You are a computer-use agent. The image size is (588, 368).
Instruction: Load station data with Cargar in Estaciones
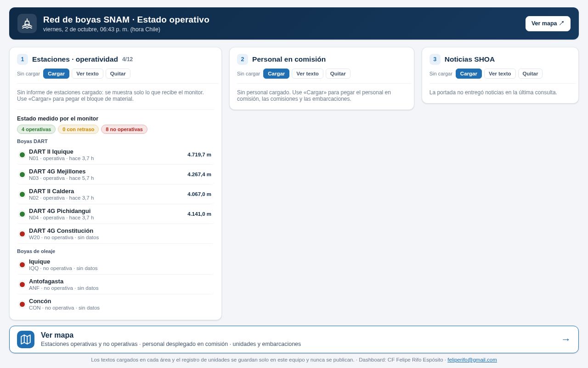tap(56, 74)
